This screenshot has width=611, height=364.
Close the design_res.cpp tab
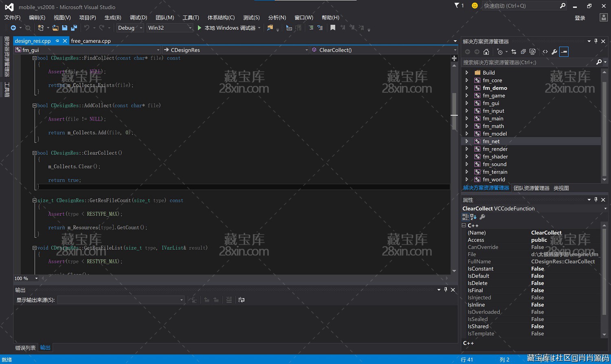(x=65, y=41)
